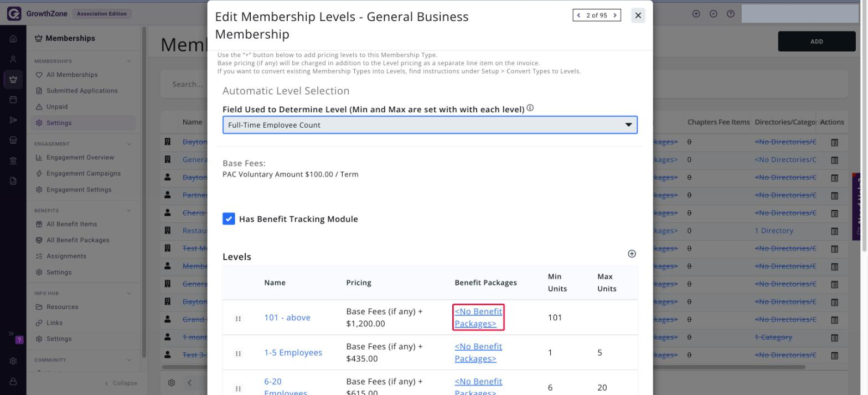Select the Memberships crown icon in left rail
This screenshot has width=868, height=395.
coord(13,79)
